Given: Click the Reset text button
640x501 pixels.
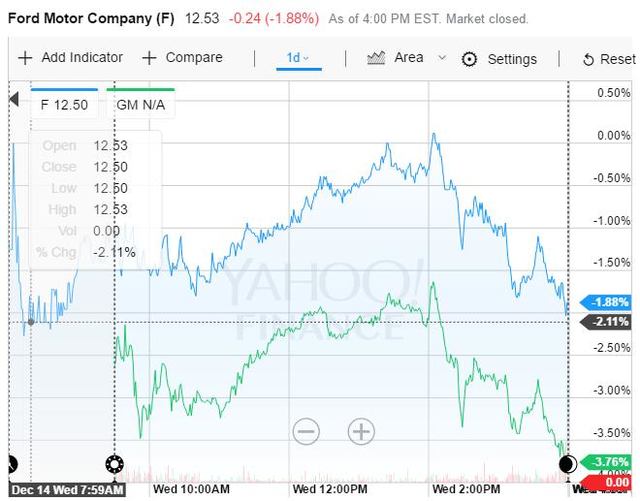Looking at the screenshot, I should click(618, 60).
